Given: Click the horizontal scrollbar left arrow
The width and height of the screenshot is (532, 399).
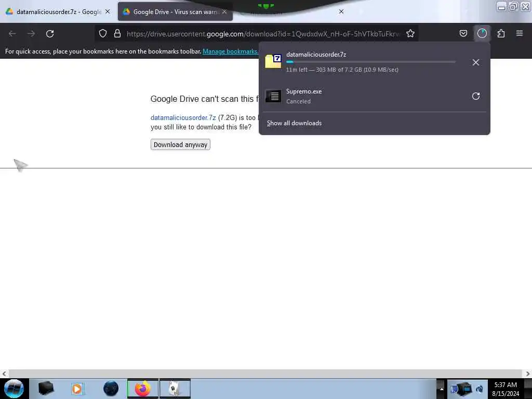Looking at the screenshot, I should pyautogui.click(x=4, y=374).
